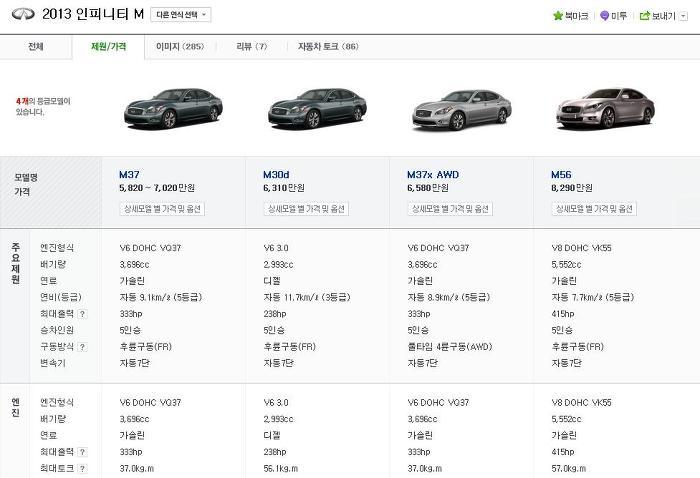Screen dimensions: 700x478
Task: Open help icon beside 최대출력 in 엔진 section
Action: click(x=82, y=452)
